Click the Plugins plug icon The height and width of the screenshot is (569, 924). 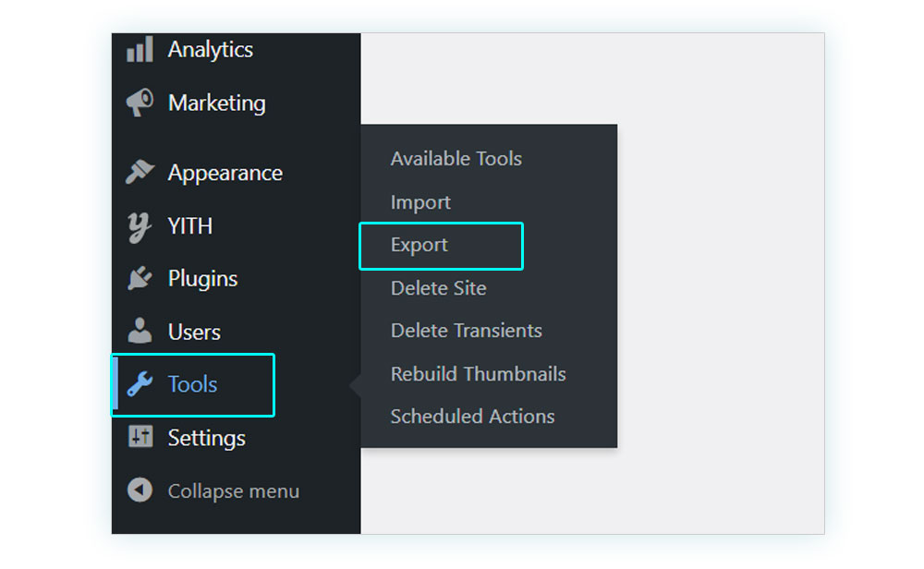coord(140,278)
